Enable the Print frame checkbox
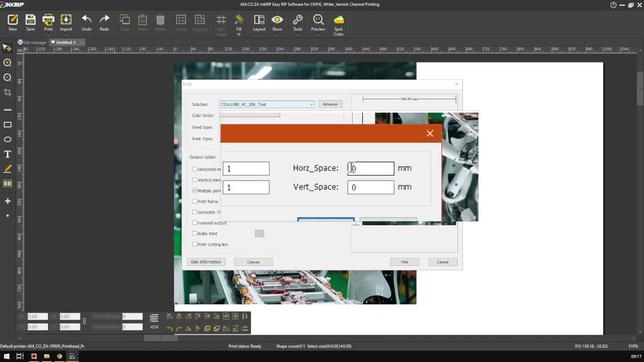This screenshot has height=362, width=644. 195,202
